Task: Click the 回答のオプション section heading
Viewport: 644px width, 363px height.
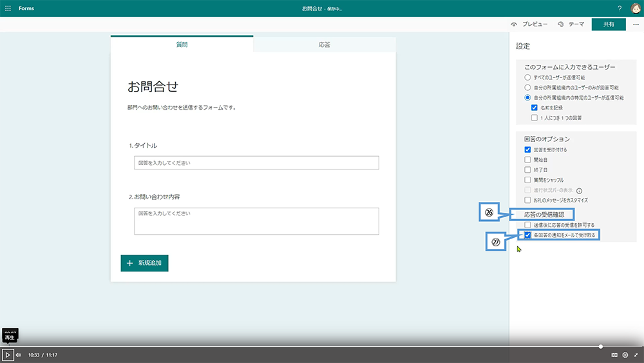Action: click(547, 139)
